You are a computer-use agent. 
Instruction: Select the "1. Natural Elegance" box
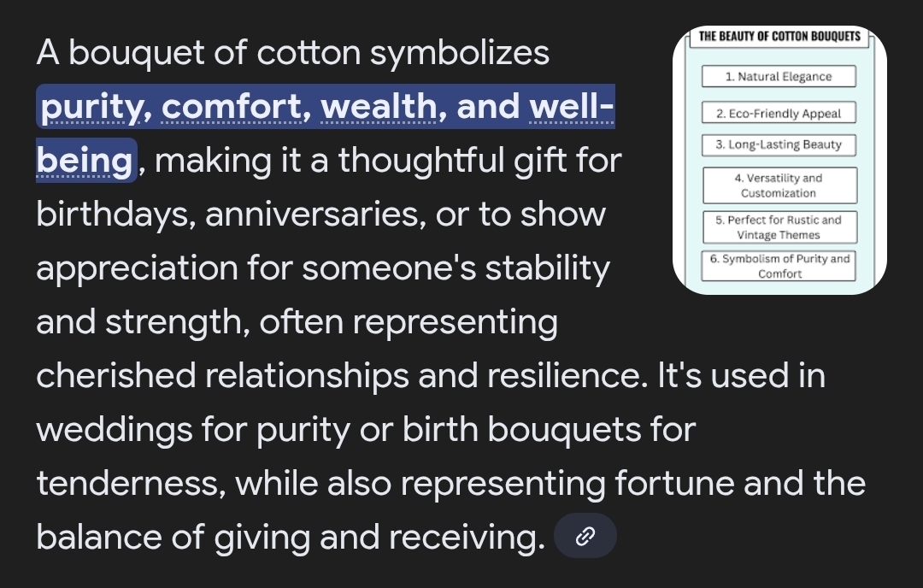point(779,76)
